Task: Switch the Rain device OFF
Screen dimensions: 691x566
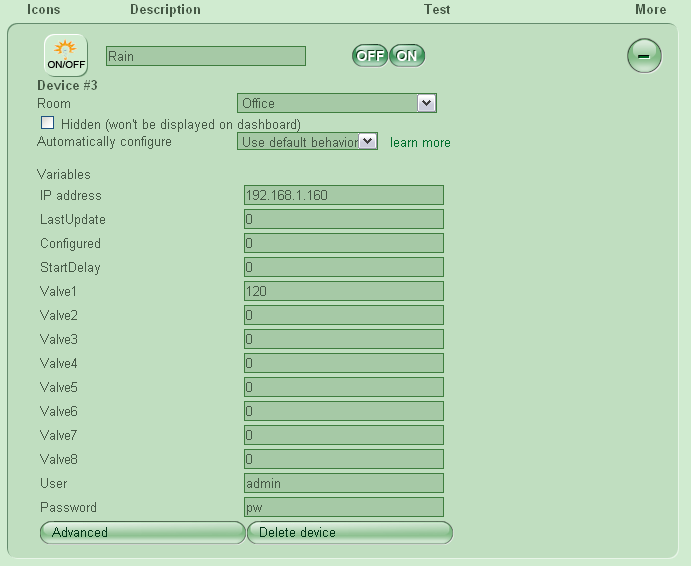Action: pyautogui.click(x=369, y=56)
